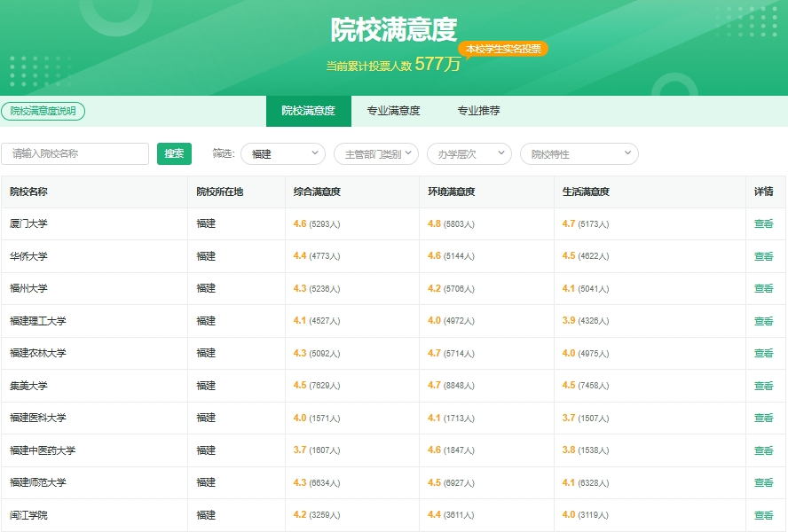View details link for 福建医科大学
This screenshot has height=532, width=788.
tap(764, 419)
